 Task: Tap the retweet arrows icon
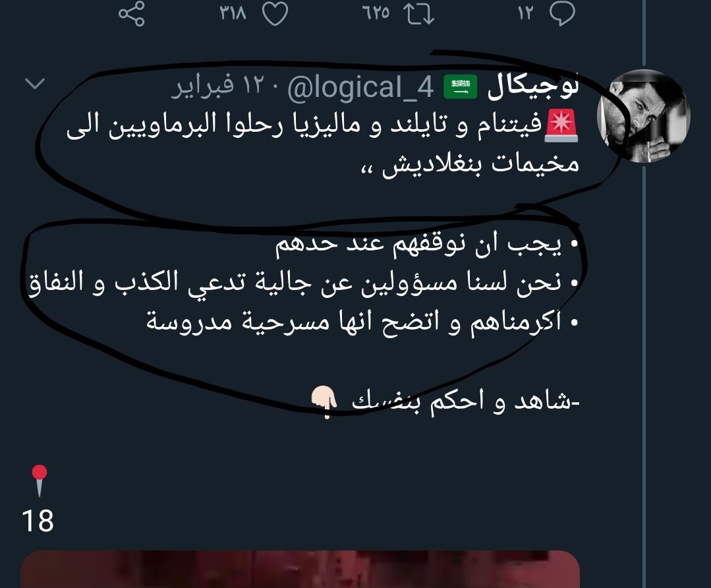419,14
